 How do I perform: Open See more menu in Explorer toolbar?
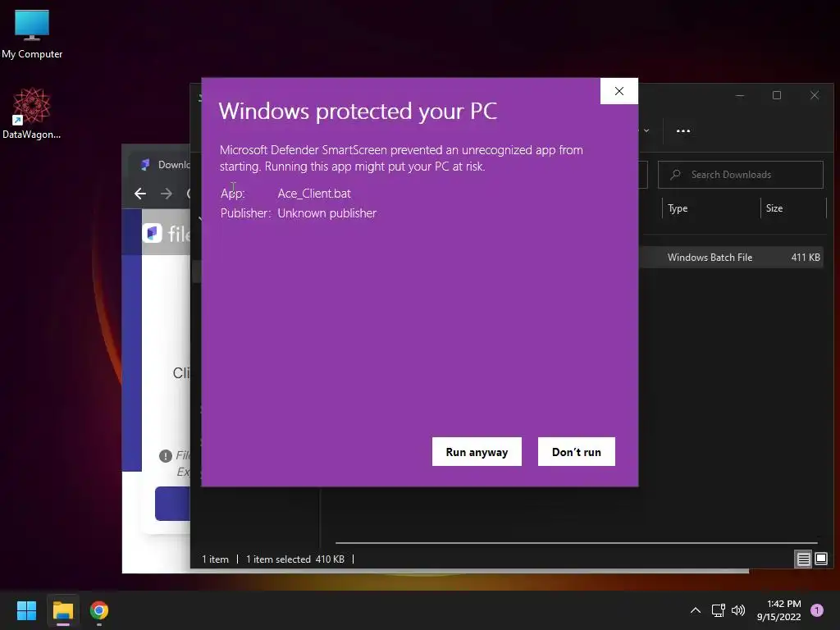tap(683, 130)
